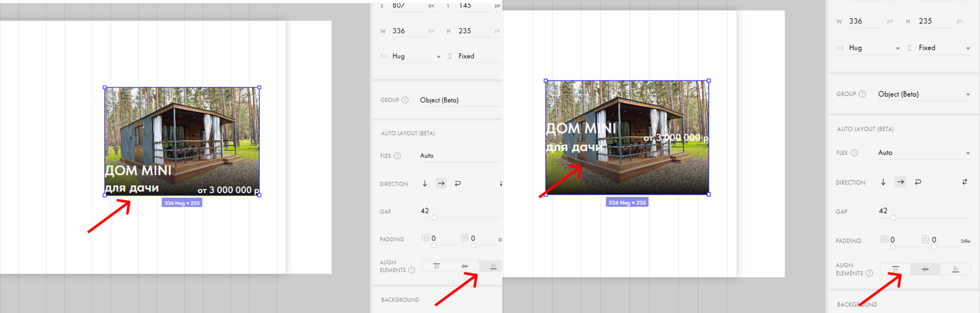Click horizontal padding value 0 in right screenshot

tap(892, 240)
